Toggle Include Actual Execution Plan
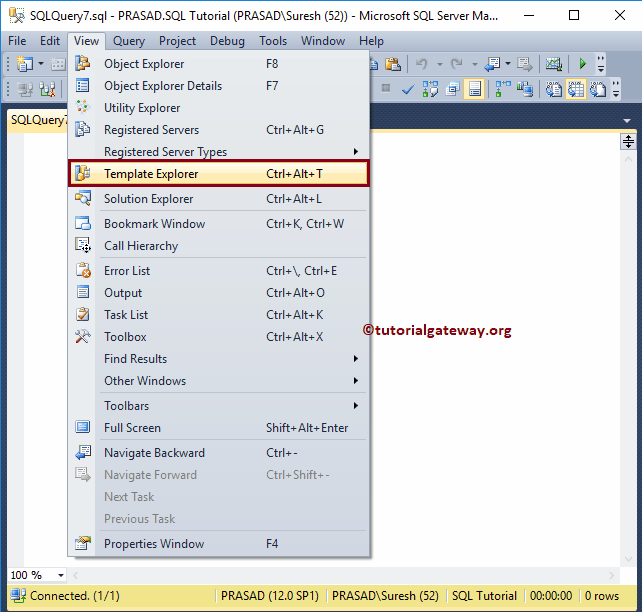Viewport: 642px width, 612px height. (x=503, y=89)
